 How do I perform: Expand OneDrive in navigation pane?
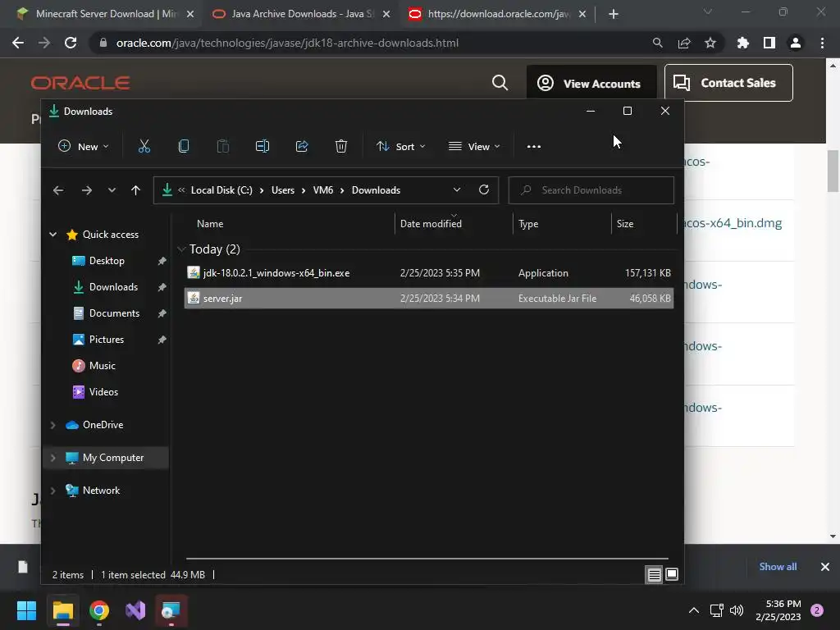pos(53,425)
